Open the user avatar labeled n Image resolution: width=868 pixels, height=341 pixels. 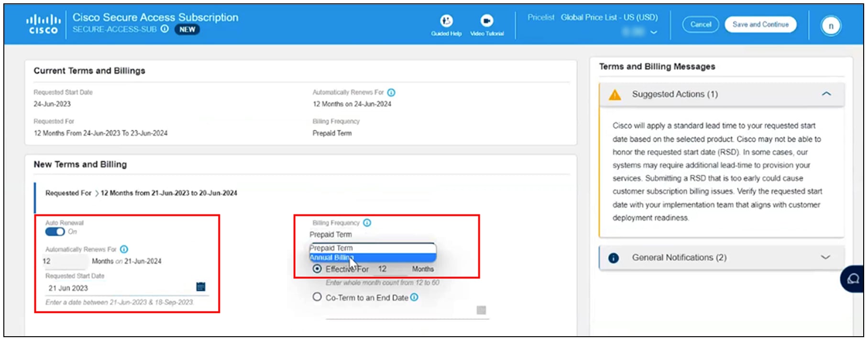[x=831, y=26]
